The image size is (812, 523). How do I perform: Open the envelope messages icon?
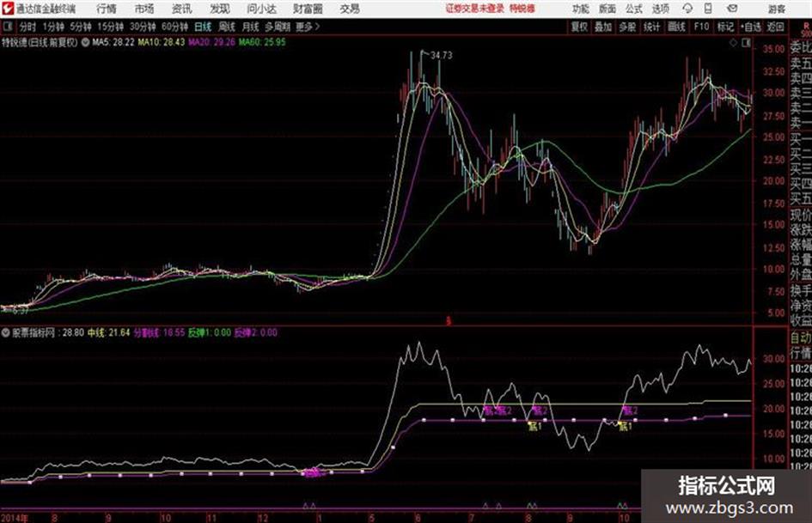[x=732, y=9]
